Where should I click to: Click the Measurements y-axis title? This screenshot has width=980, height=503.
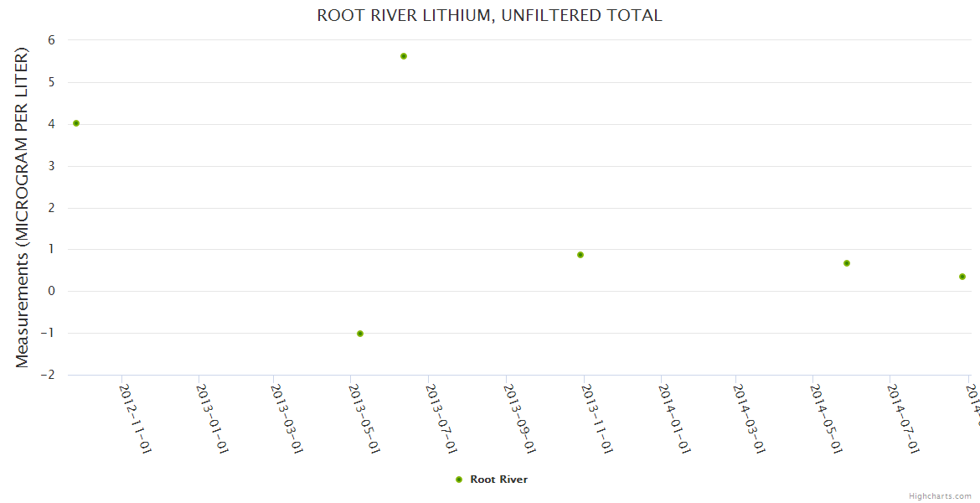tap(23, 207)
